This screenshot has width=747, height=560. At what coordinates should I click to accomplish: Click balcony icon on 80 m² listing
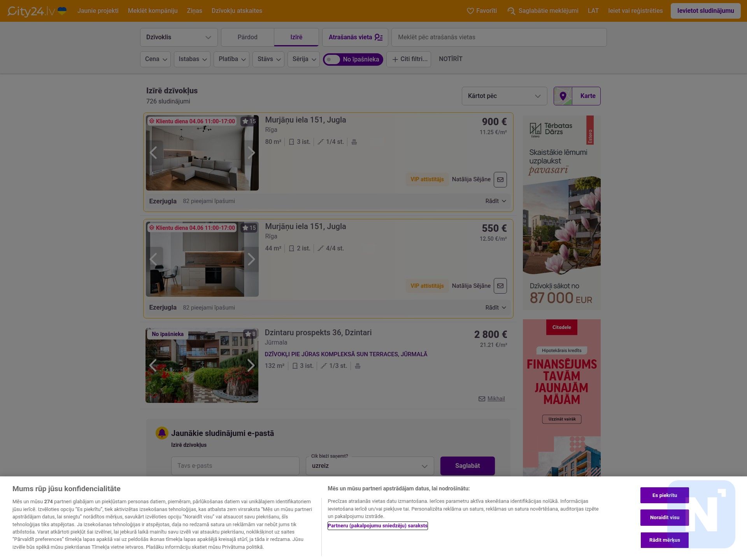(354, 142)
